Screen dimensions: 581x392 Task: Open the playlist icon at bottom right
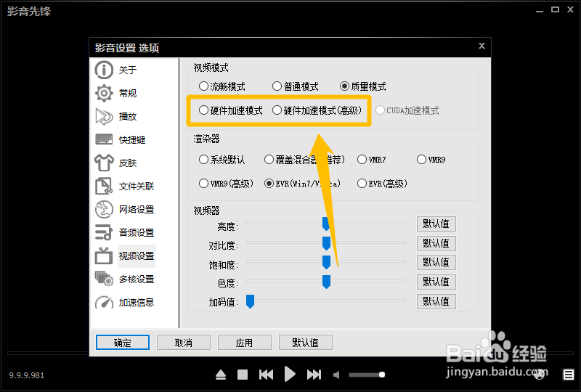(569, 375)
